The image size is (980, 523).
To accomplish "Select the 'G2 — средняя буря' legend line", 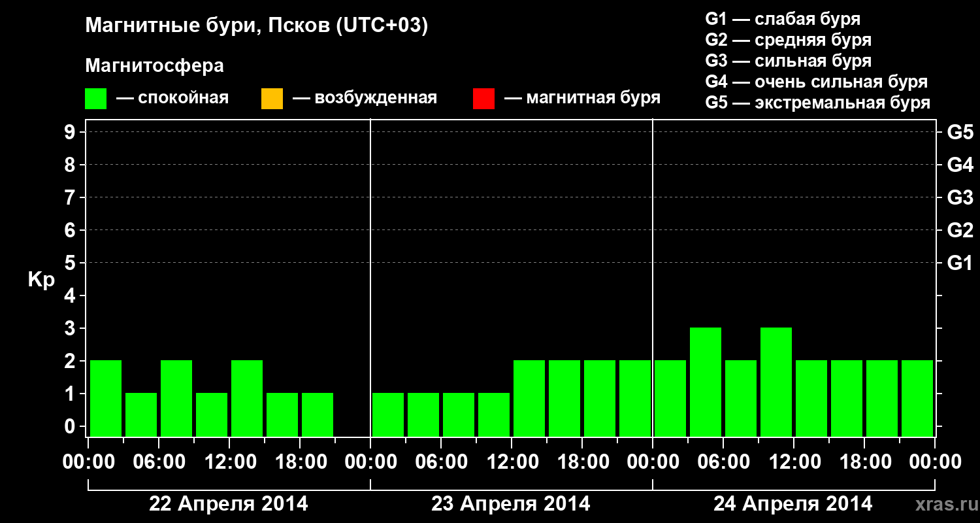I will (x=789, y=40).
